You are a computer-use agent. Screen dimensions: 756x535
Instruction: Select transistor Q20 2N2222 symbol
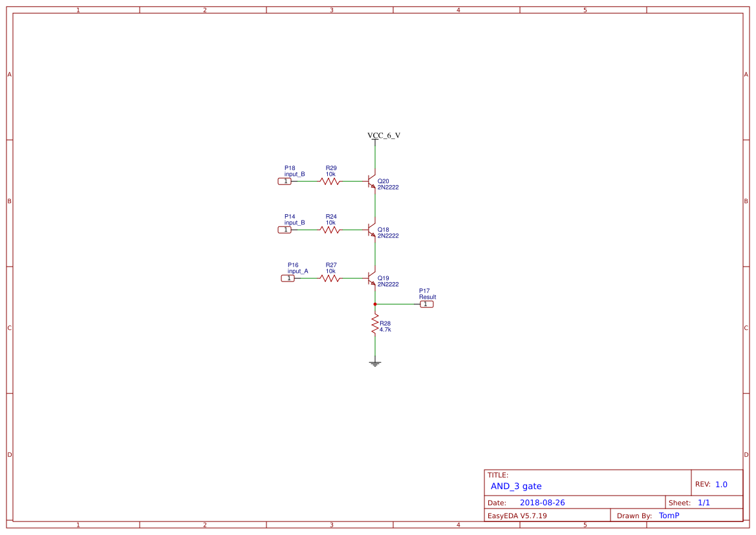[x=370, y=181]
